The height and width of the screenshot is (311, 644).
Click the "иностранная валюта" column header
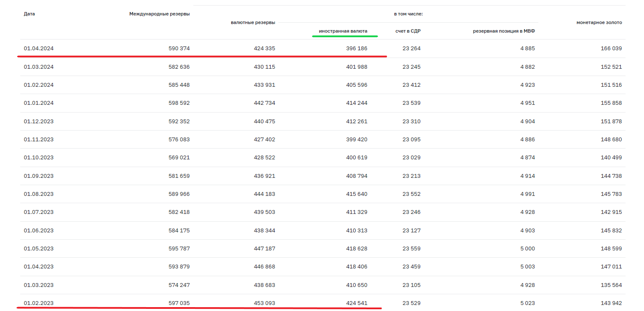click(343, 31)
